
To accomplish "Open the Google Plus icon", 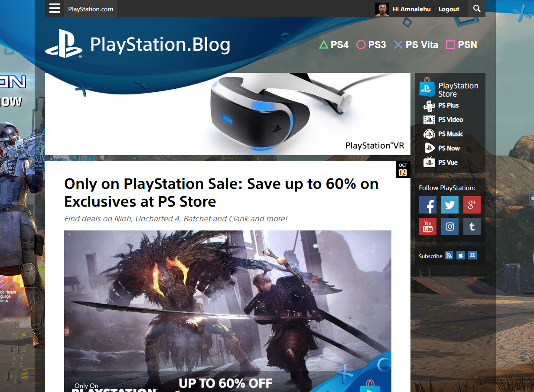I will (472, 205).
